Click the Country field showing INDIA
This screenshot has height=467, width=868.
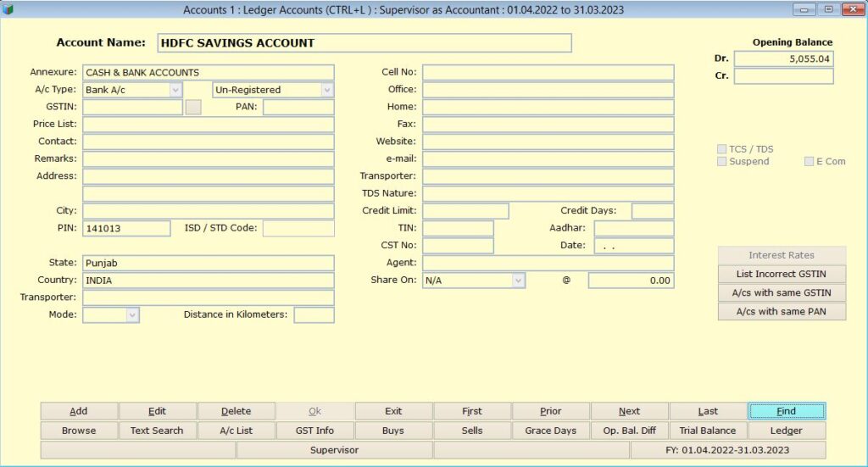(x=209, y=281)
